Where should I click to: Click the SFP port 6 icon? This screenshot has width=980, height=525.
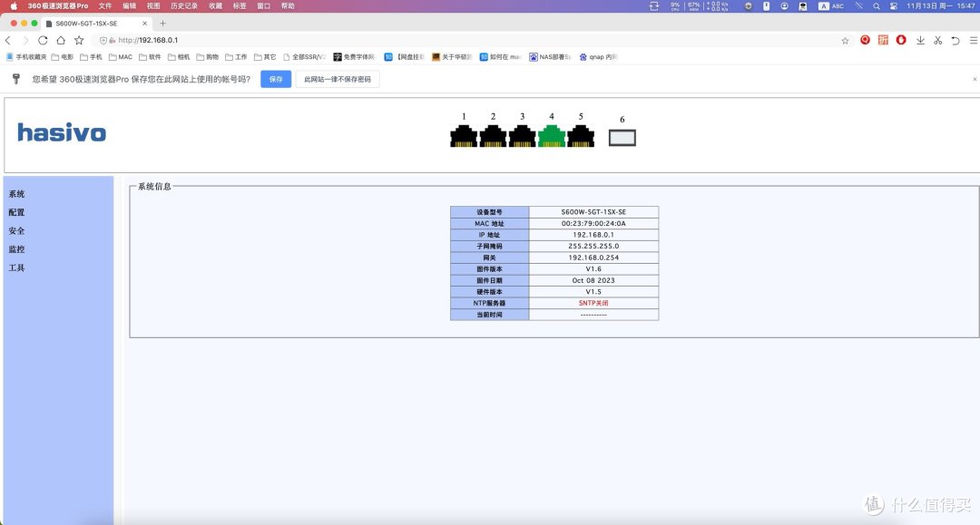click(622, 137)
